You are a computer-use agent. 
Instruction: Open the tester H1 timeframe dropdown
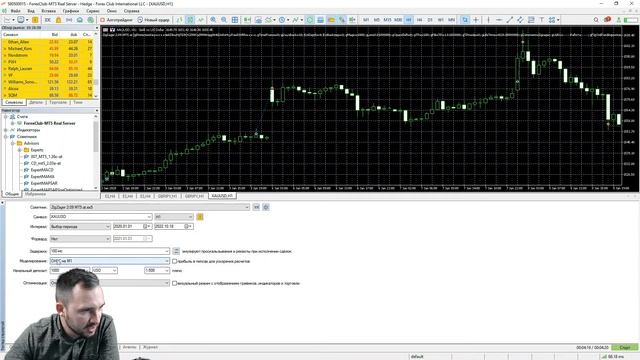tap(174, 217)
